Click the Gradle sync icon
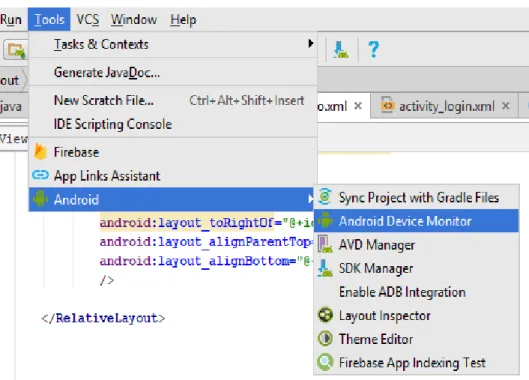Screen dimensions: 529x380 (325, 196)
